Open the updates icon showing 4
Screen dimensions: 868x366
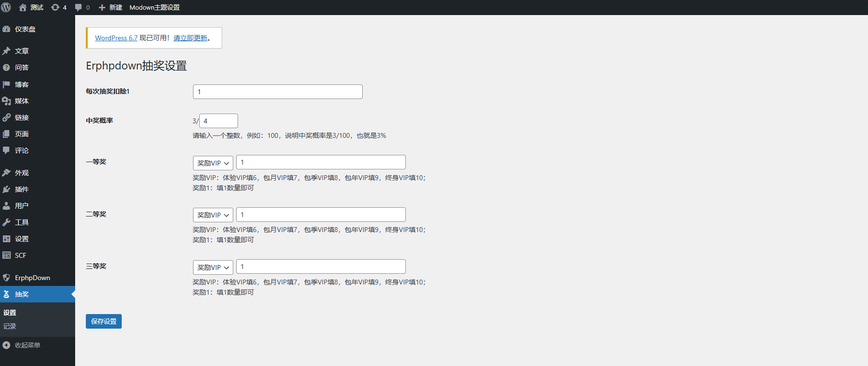(x=55, y=7)
